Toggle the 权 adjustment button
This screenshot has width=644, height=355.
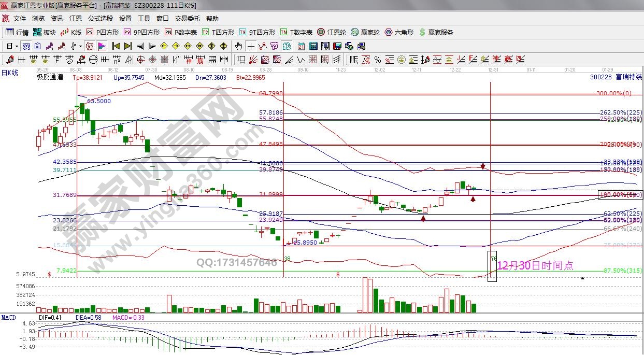[x=90, y=46]
